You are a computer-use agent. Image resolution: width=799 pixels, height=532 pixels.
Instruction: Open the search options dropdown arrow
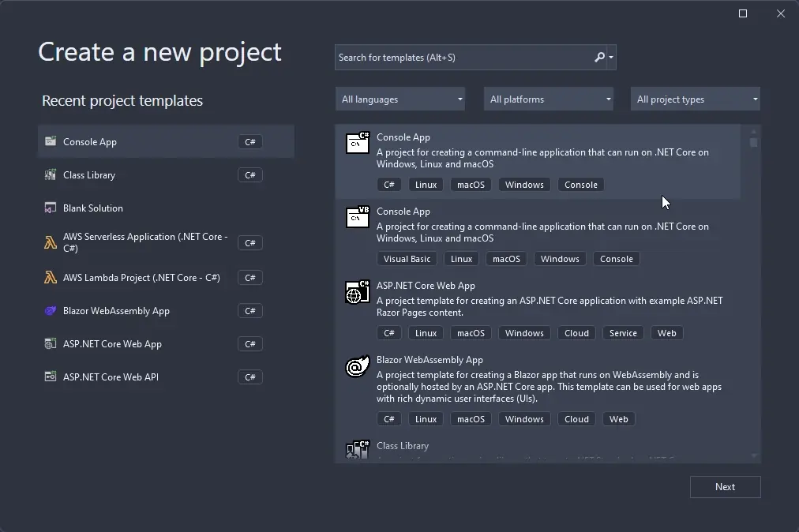[611, 57]
